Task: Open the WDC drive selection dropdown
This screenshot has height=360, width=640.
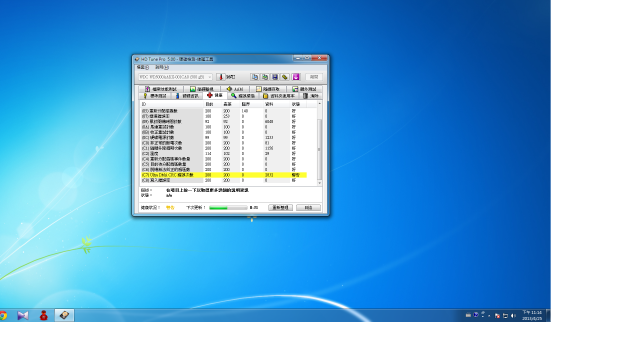Action: coord(175,77)
